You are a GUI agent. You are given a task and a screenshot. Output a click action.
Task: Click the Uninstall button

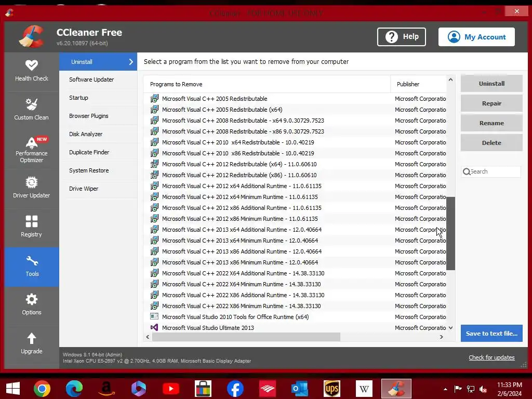point(491,84)
